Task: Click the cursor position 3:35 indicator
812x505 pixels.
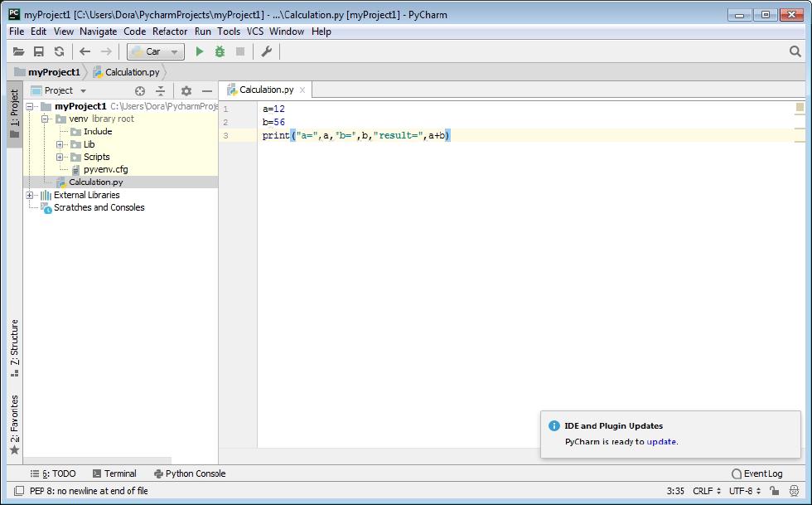Action: (x=675, y=490)
